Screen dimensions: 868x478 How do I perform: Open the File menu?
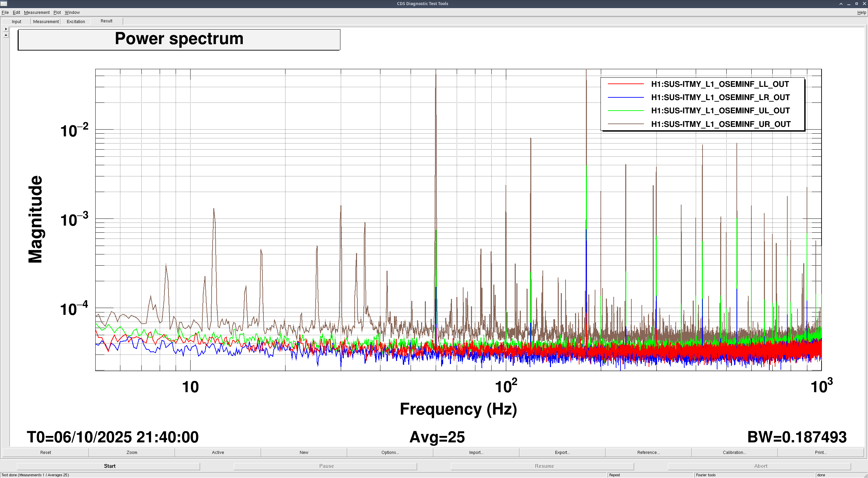tap(5, 13)
